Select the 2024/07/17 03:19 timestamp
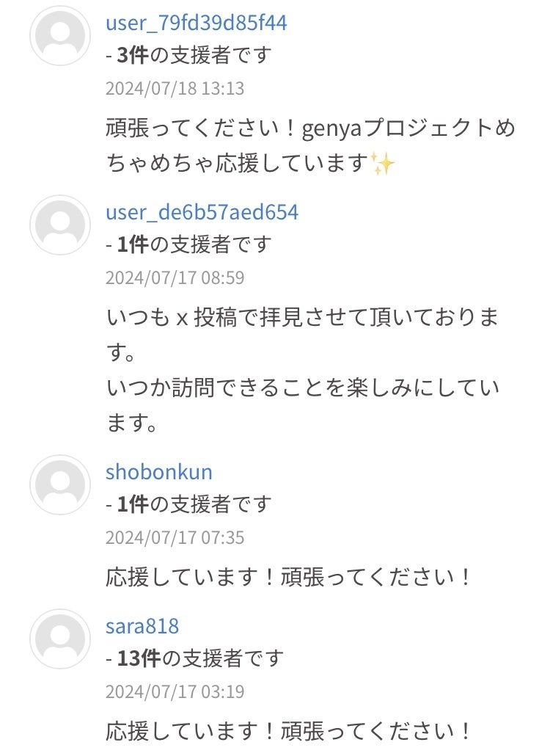The height and width of the screenshot is (756, 550). pyautogui.click(x=175, y=691)
